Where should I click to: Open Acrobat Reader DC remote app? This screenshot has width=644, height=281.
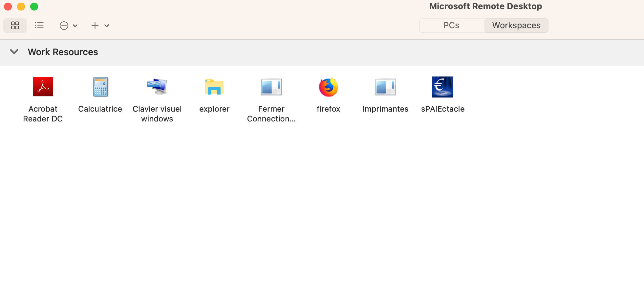(43, 87)
